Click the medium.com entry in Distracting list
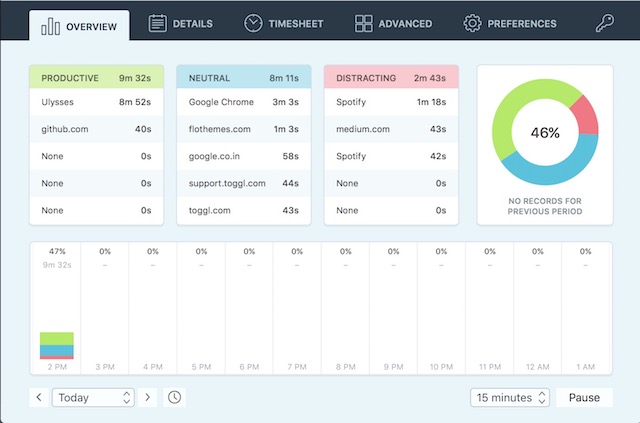 click(391, 128)
